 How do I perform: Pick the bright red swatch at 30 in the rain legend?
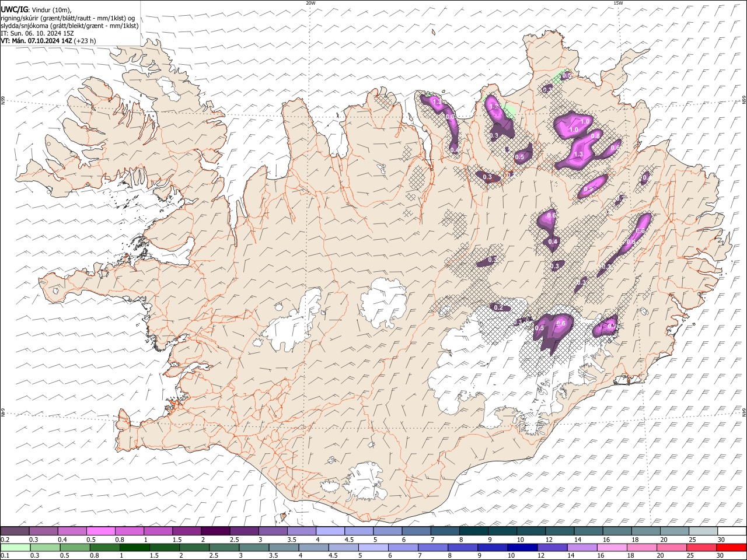pyautogui.click(x=731, y=547)
